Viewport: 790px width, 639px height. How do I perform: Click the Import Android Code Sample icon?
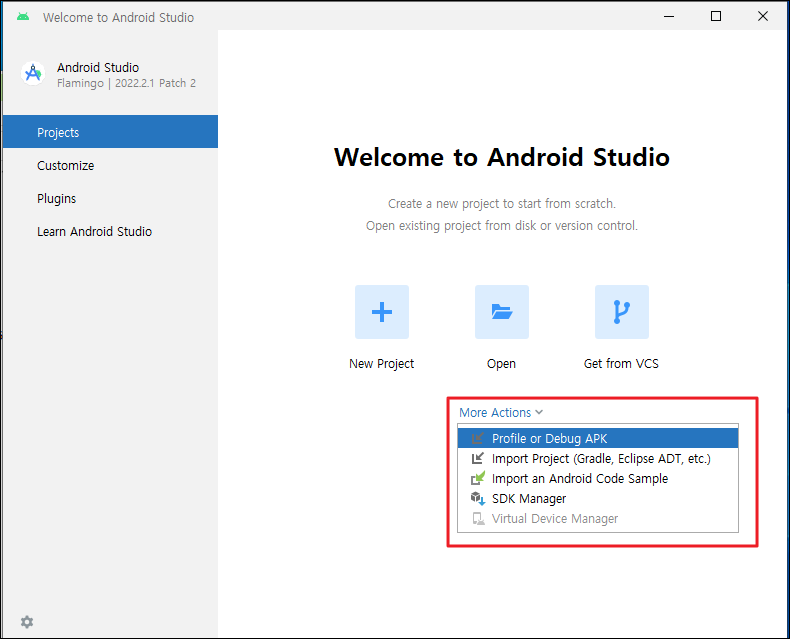(478, 478)
